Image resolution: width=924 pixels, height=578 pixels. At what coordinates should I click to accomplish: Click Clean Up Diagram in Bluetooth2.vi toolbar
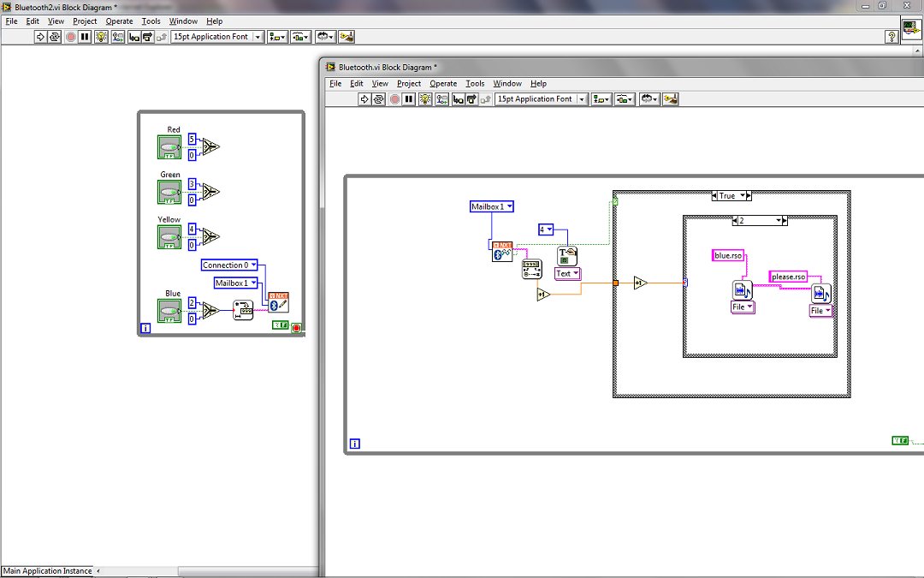click(346, 37)
